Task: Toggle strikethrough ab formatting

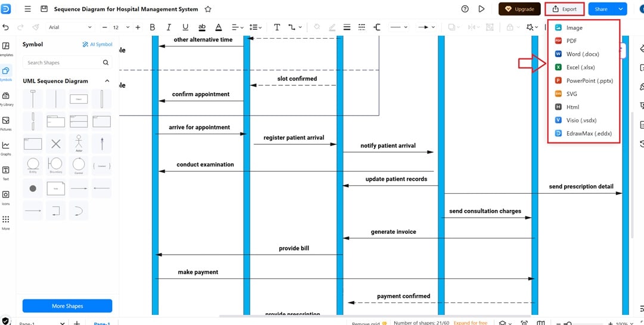Action: (x=202, y=27)
